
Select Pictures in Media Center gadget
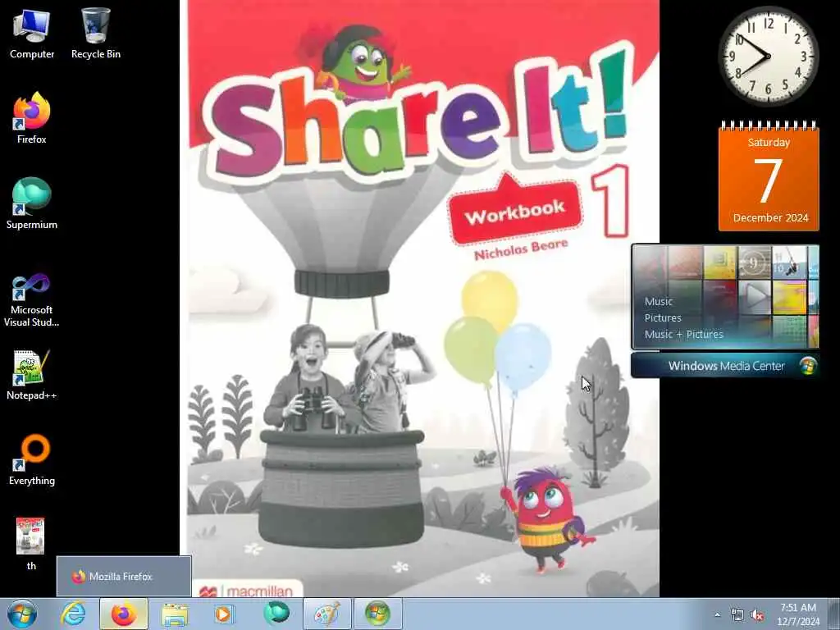pos(663,317)
